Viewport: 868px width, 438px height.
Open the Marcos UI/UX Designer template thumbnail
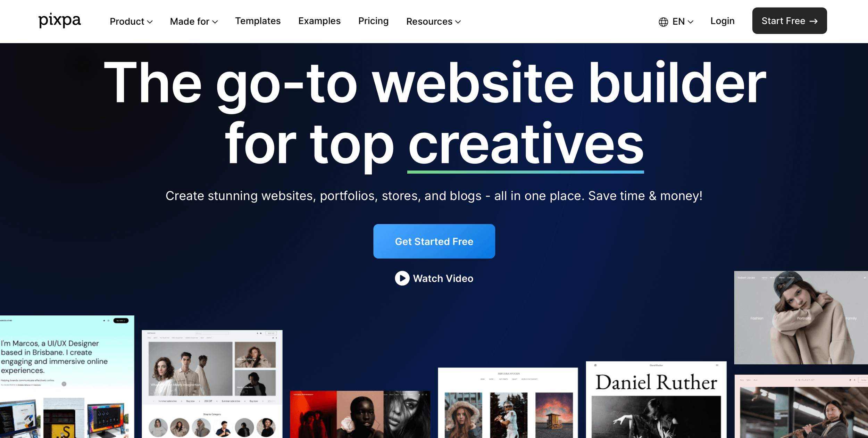coord(67,377)
